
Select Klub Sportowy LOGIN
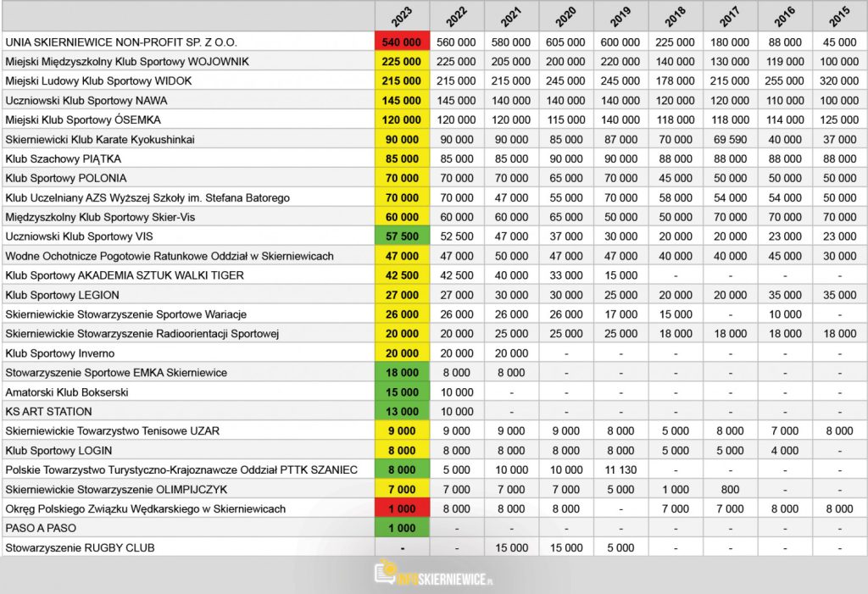pyautogui.click(x=58, y=451)
